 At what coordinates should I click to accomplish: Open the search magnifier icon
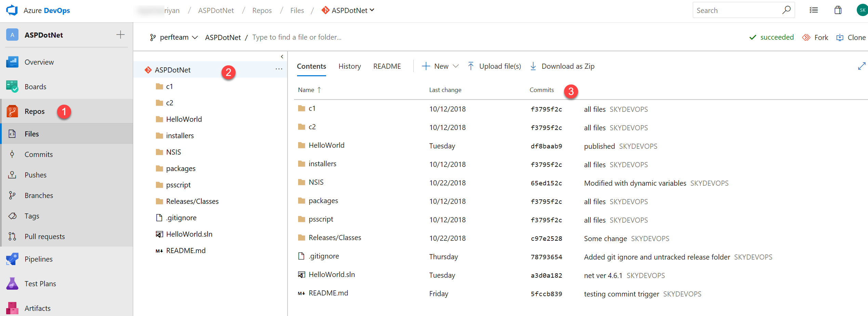(786, 10)
